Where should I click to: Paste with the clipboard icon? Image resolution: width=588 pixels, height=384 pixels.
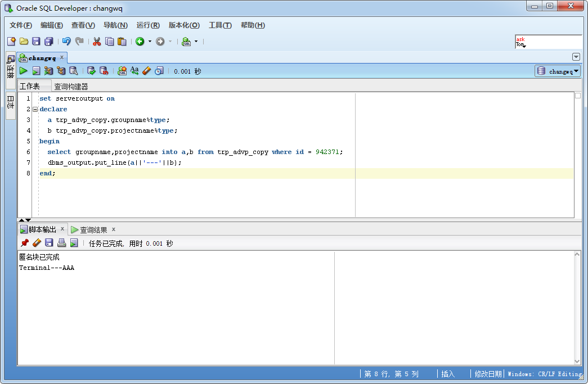[x=122, y=41]
